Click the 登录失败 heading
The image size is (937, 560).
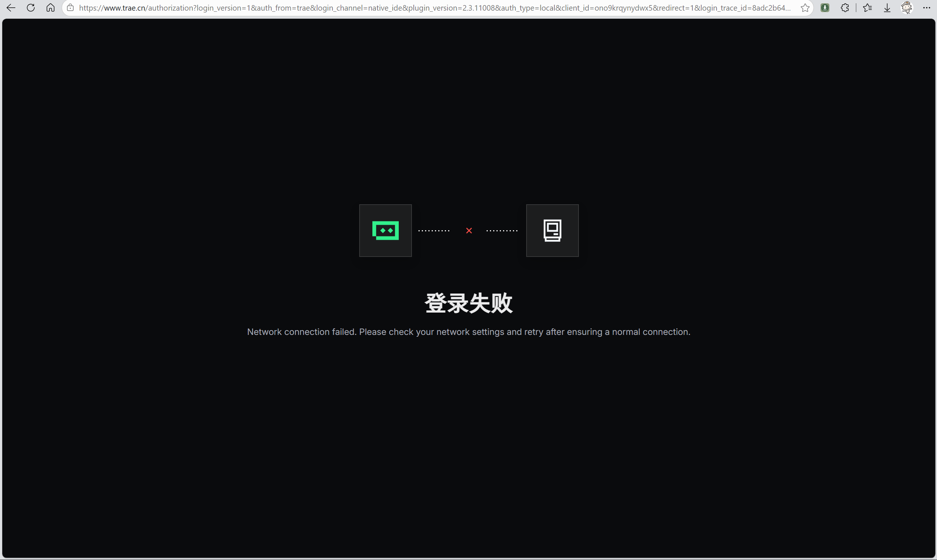469,303
